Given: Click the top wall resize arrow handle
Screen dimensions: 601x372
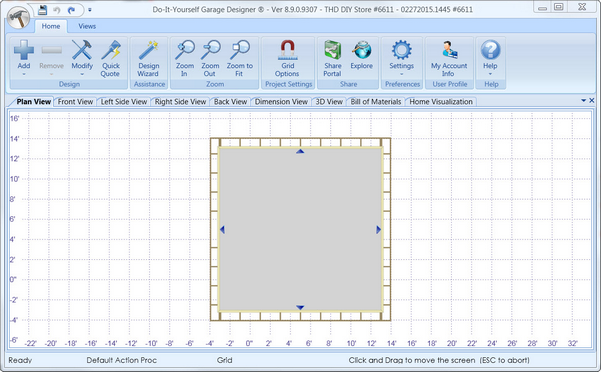Looking at the screenshot, I should click(x=300, y=152).
